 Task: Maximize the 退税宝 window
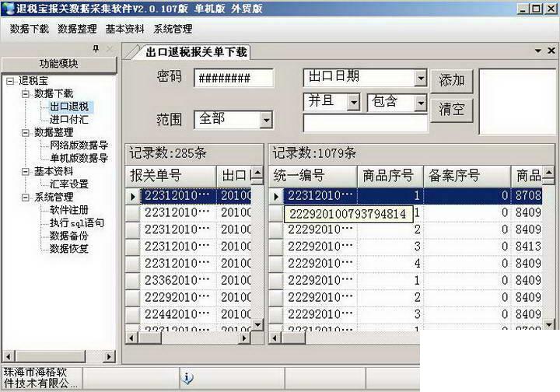click(x=536, y=8)
